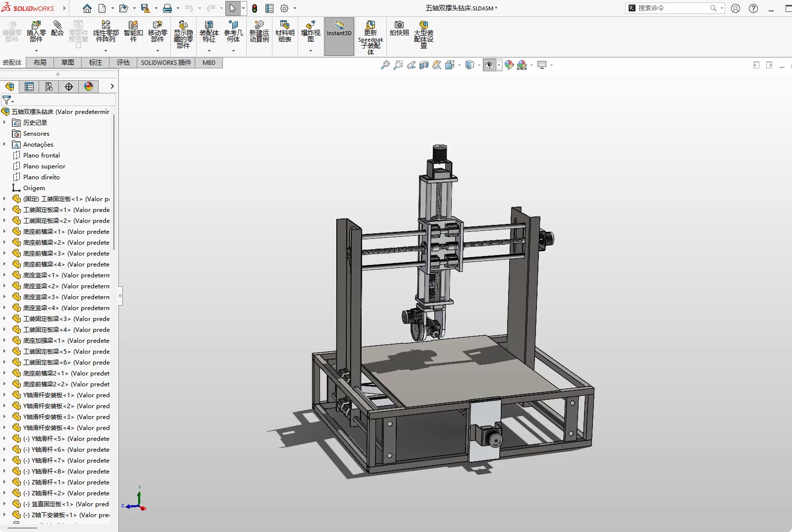
Task: Click 拍快照 (Take Snapshot) camera icon
Action: (399, 29)
